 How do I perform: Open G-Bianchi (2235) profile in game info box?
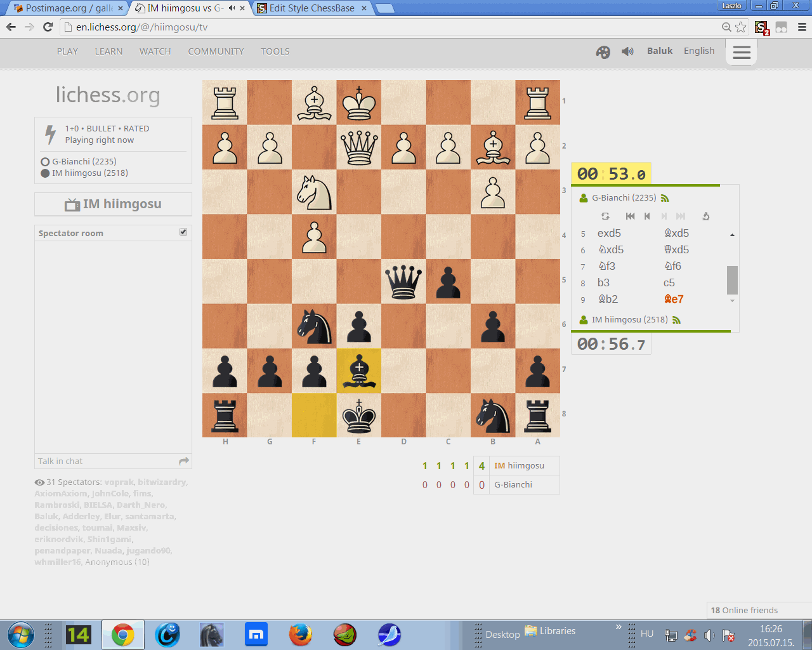(x=84, y=161)
